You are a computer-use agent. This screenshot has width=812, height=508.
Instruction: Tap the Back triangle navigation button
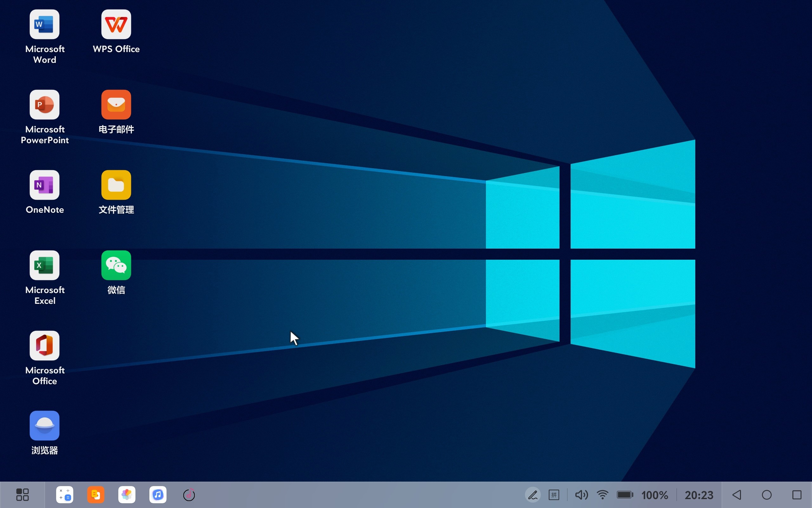coord(737,495)
